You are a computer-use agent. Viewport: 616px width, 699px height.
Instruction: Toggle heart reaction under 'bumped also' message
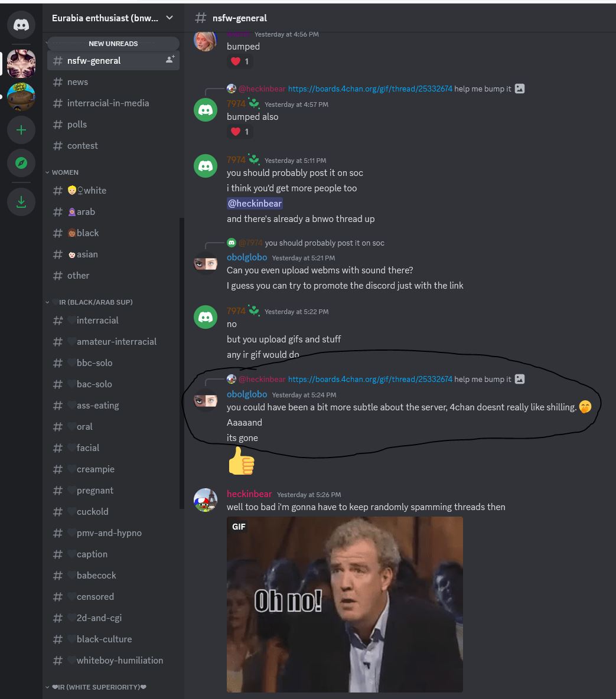pyautogui.click(x=240, y=132)
